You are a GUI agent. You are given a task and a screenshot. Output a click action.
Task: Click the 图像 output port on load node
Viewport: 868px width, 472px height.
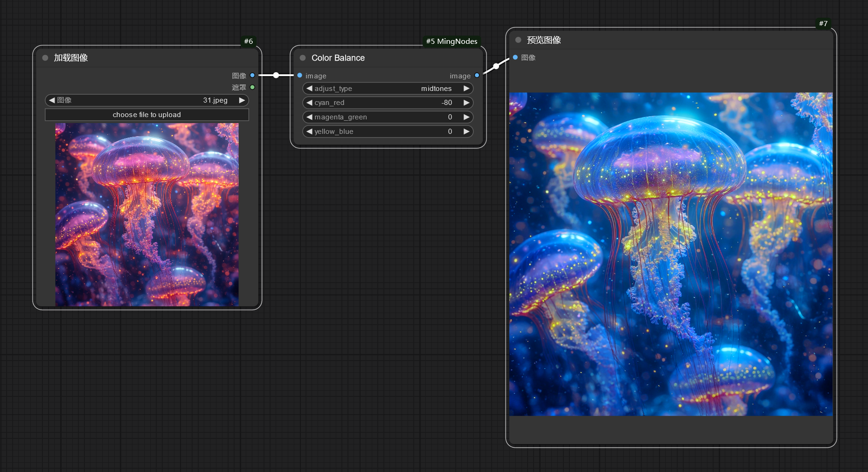252,75
